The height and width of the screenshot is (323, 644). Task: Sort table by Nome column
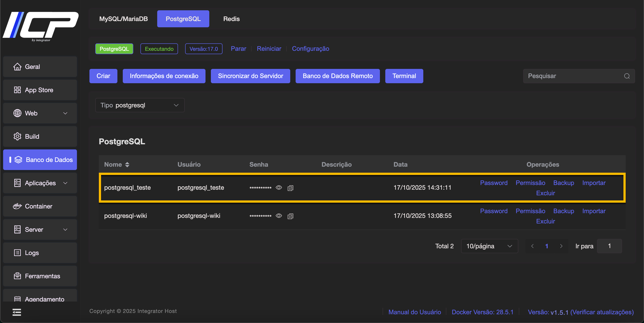point(127,164)
